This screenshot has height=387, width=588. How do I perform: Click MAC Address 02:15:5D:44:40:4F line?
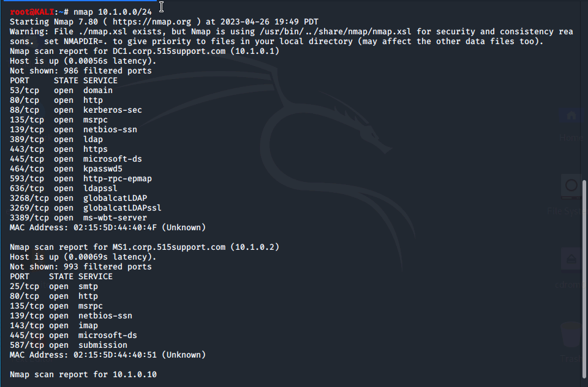coord(108,228)
